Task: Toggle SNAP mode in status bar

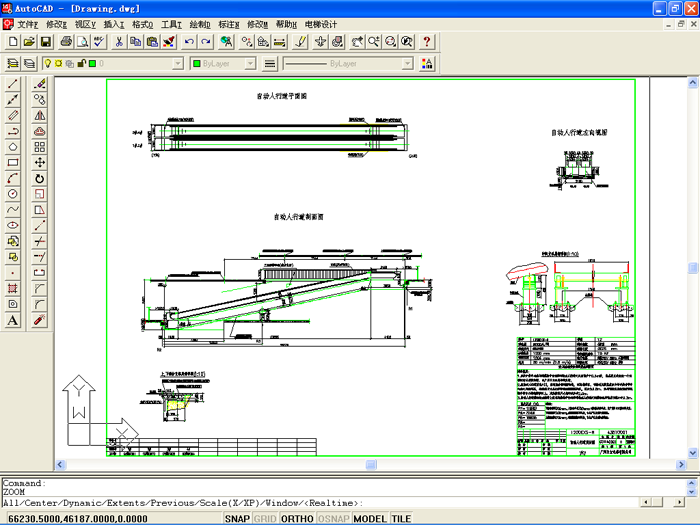Action: click(x=237, y=519)
